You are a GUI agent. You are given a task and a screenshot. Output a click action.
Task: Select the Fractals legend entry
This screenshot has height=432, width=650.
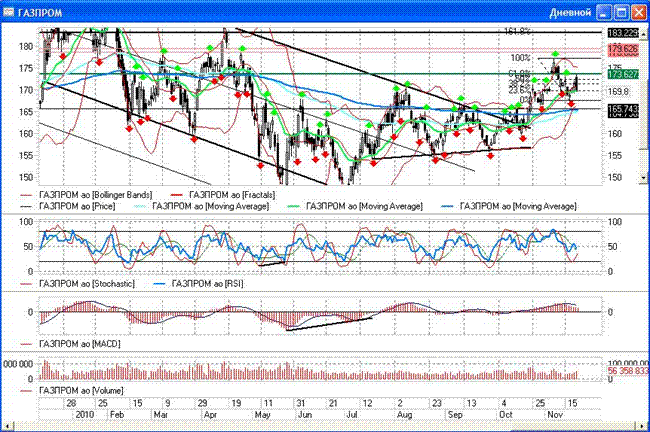[223, 195]
